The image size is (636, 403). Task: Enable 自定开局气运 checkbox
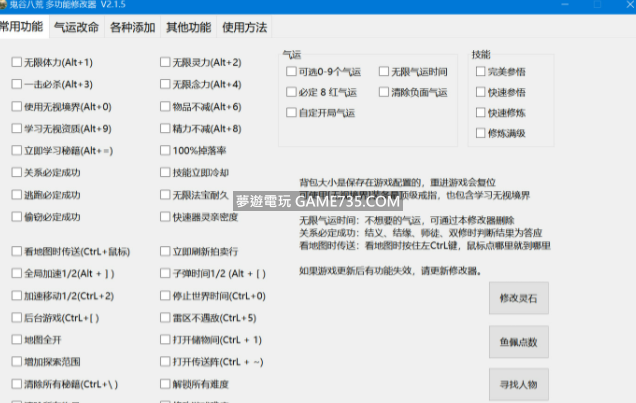click(x=291, y=112)
